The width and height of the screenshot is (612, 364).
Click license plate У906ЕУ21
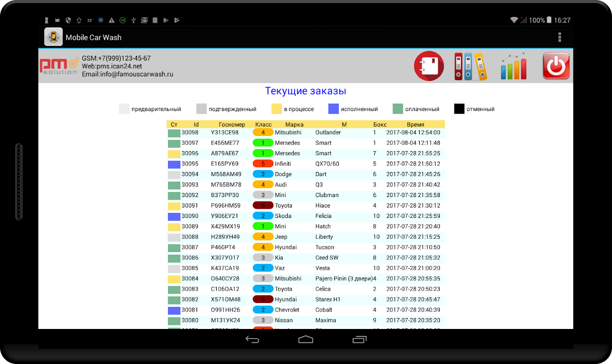pos(224,216)
